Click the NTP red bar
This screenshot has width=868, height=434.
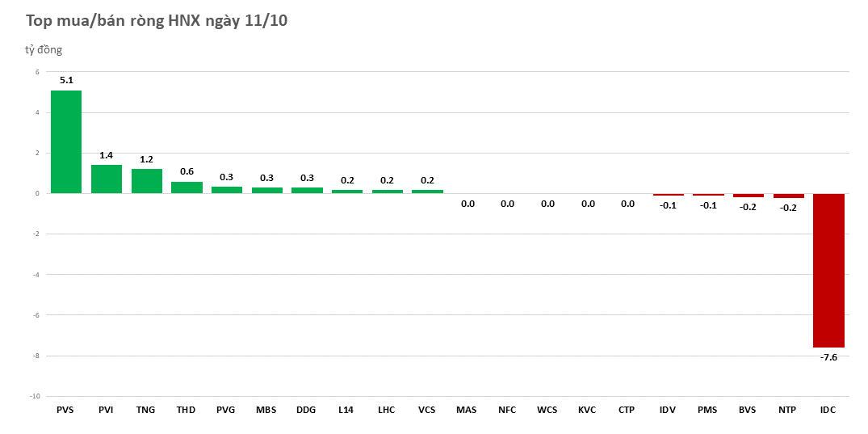click(788, 196)
